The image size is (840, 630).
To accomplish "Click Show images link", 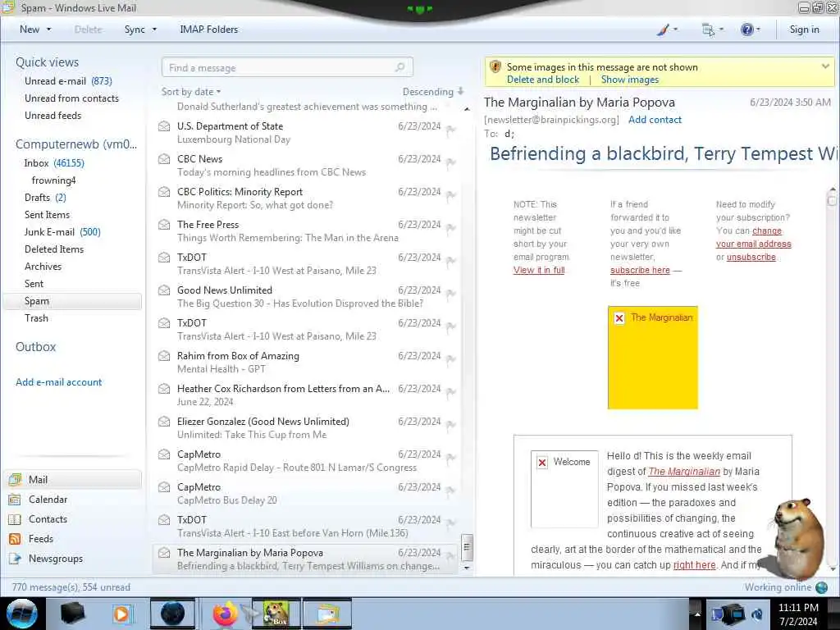I will (x=629, y=80).
